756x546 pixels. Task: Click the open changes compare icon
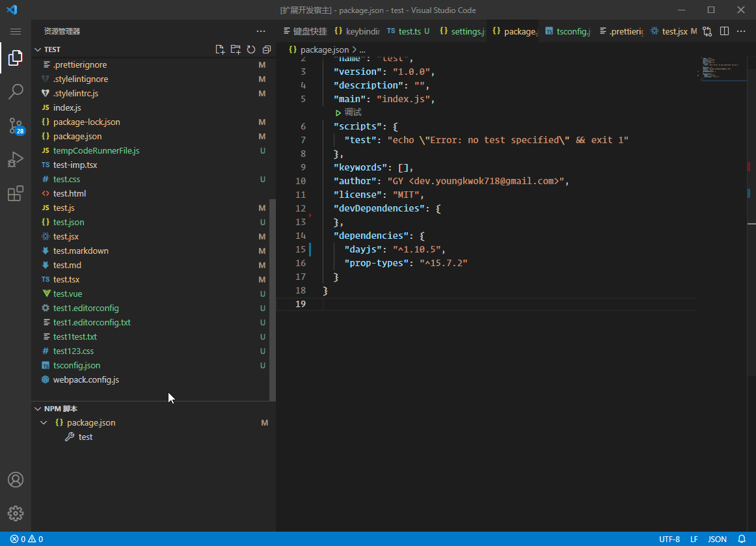(707, 31)
